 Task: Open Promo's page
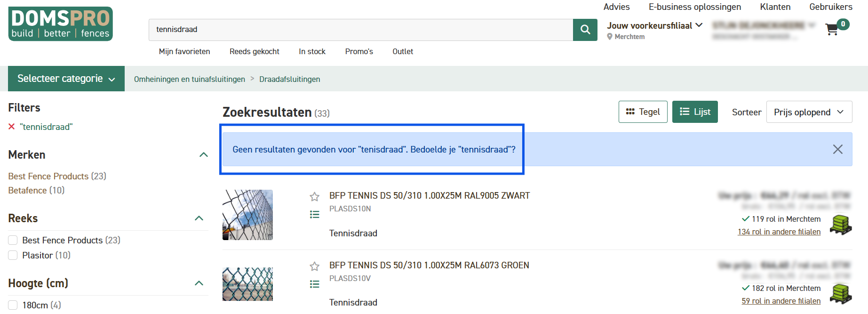pyautogui.click(x=359, y=51)
